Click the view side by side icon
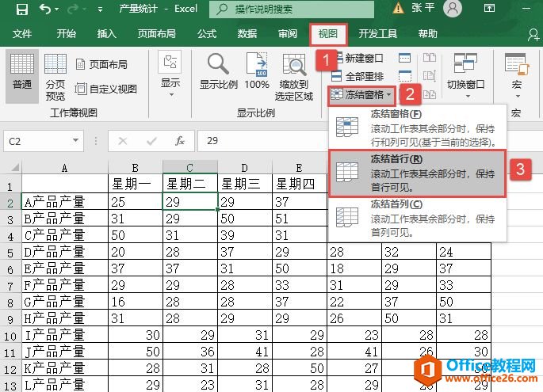The image size is (543, 392). point(430,58)
